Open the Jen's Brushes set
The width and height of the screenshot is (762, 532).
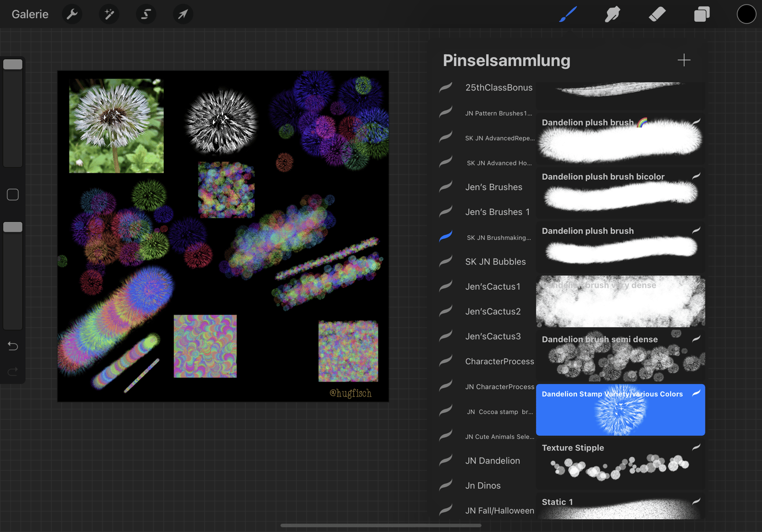pos(486,187)
